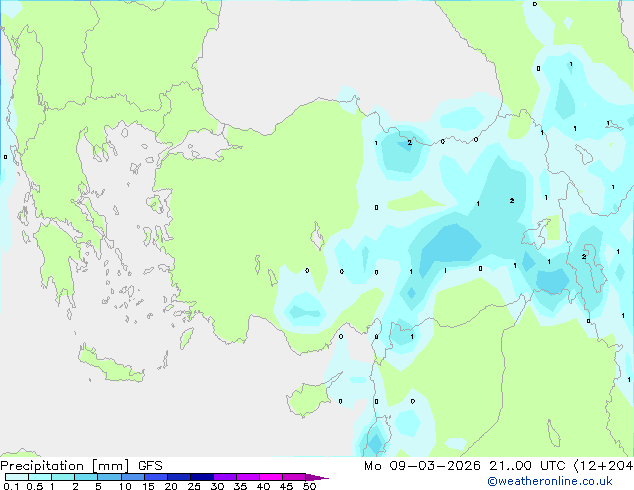634x490 pixels.
Task: Click the "Precipitation [mm]" title text
Action: coord(65,466)
